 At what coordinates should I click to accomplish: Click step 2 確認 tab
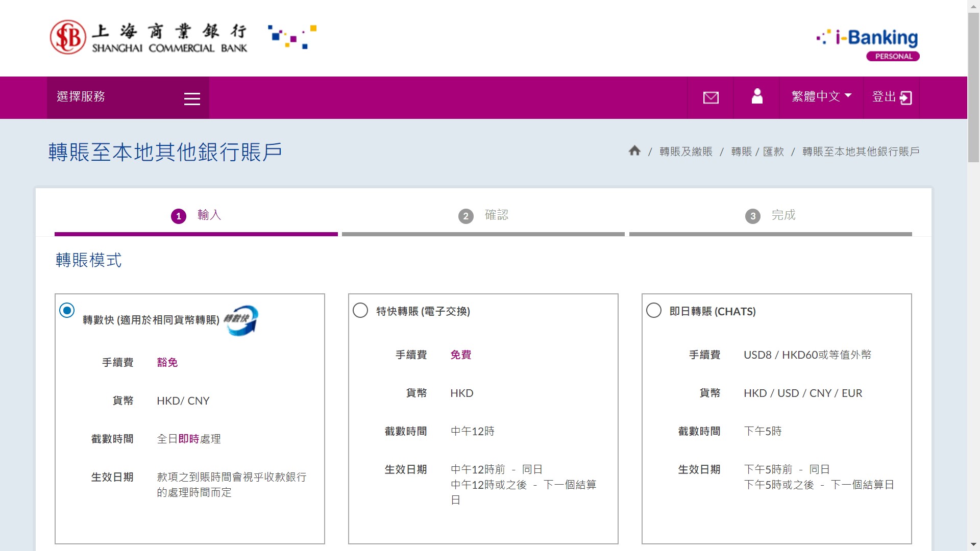tap(483, 215)
